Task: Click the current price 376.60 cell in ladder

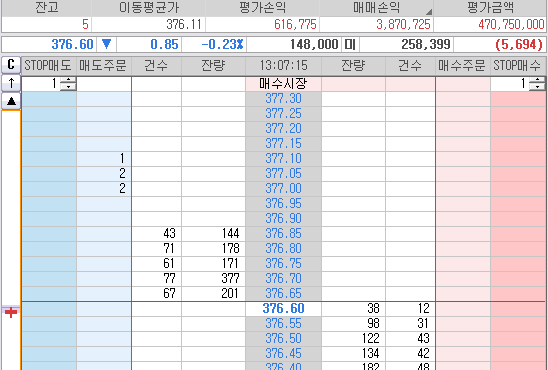Action: click(x=283, y=309)
